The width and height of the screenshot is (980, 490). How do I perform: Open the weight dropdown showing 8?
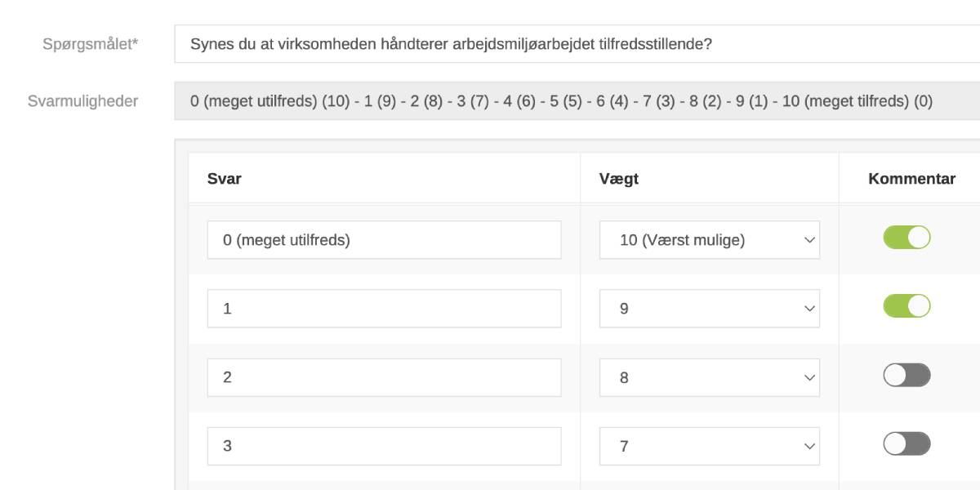pyautogui.click(x=709, y=377)
